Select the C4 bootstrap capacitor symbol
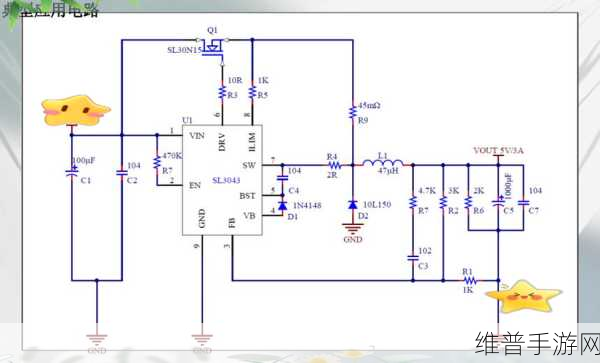600x363 pixels. point(282,178)
